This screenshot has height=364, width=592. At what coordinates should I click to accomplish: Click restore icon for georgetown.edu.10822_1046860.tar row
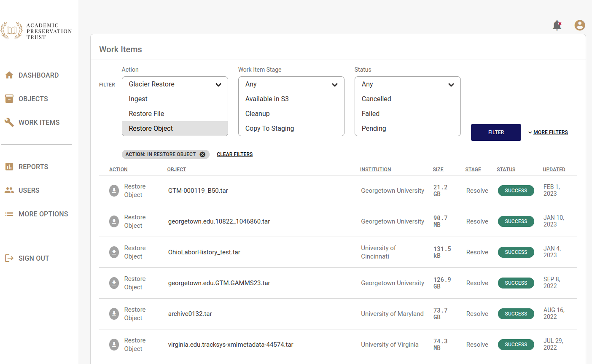114,221
